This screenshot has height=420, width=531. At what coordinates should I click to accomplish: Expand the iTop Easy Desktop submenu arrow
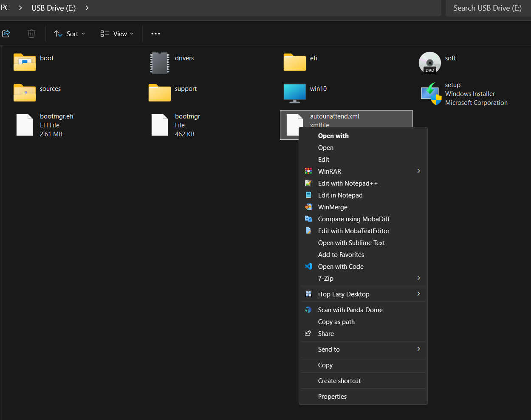418,294
